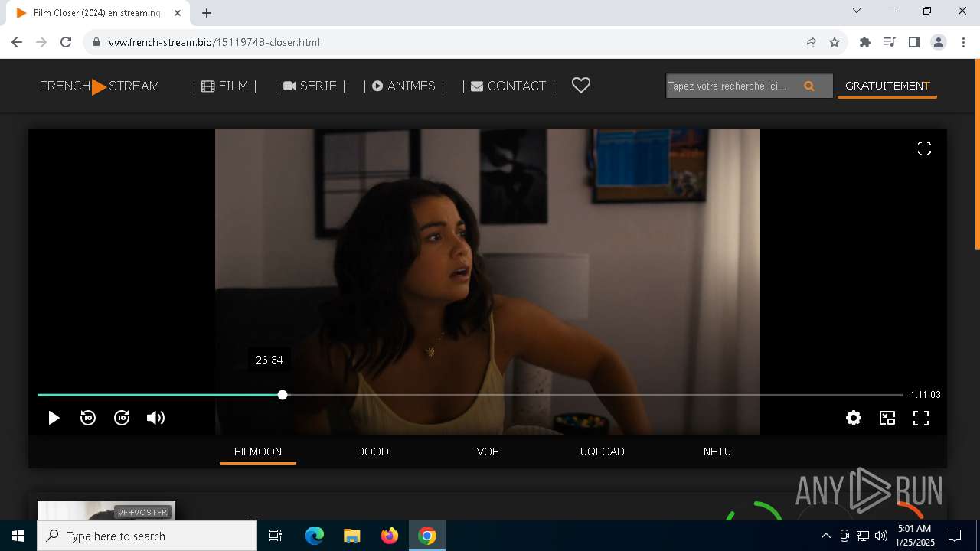
Task: Open Chrome extensions puzzle icon
Action: point(865,42)
